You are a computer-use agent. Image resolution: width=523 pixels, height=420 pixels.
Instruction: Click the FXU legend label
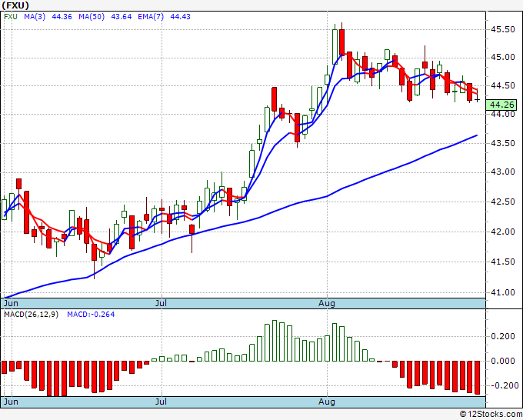pyautogui.click(x=11, y=17)
